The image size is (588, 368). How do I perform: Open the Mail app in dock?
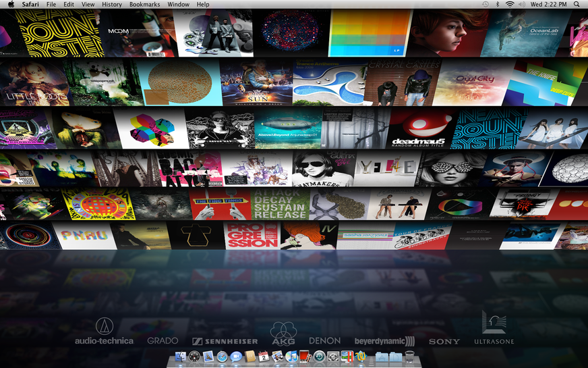coord(208,357)
